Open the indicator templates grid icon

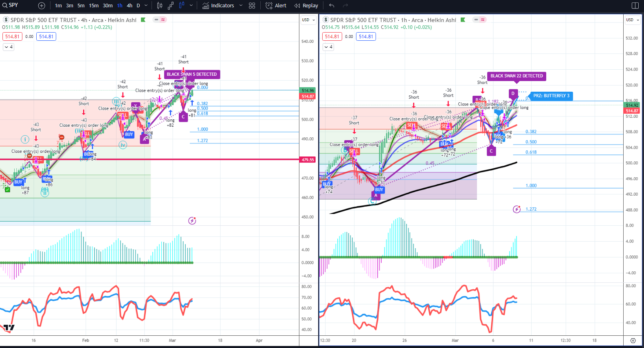252,6
